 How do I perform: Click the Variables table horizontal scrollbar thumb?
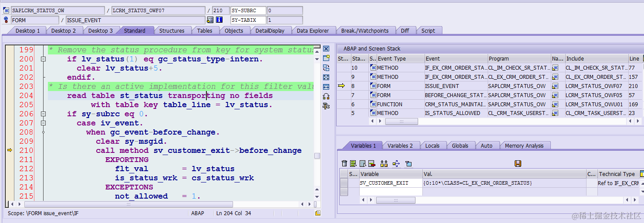pyautogui.click(x=395, y=200)
